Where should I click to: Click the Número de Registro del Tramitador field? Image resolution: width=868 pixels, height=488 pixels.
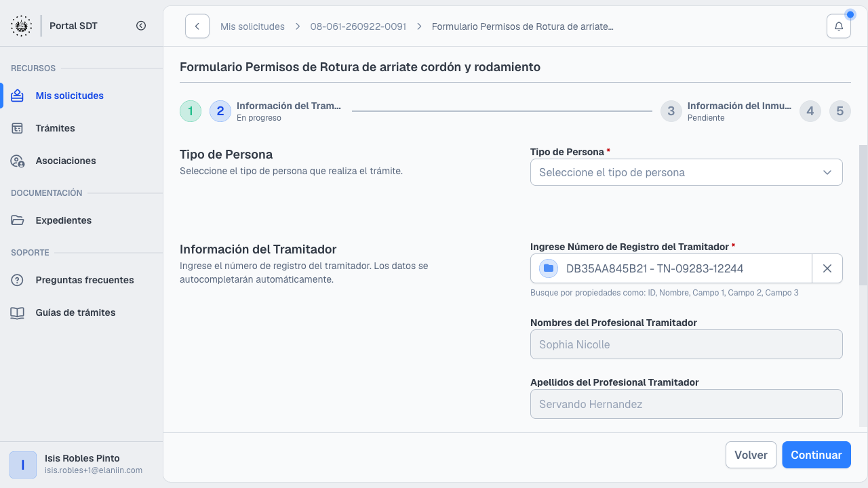[671, 268]
